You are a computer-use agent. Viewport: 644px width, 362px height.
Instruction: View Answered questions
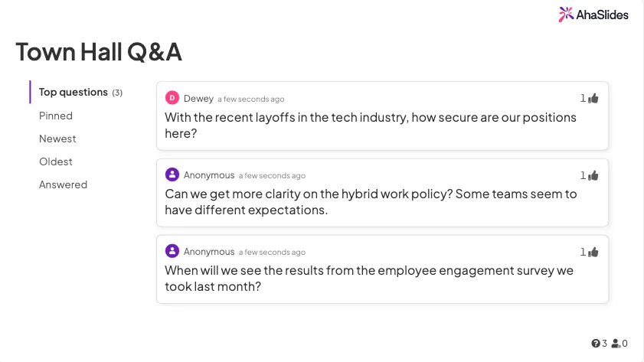pos(63,184)
